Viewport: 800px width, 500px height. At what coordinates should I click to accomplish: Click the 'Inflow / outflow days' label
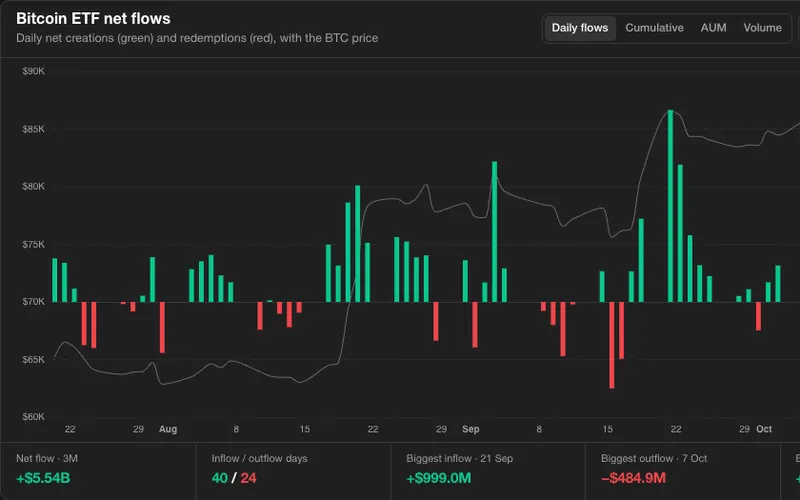point(259,458)
